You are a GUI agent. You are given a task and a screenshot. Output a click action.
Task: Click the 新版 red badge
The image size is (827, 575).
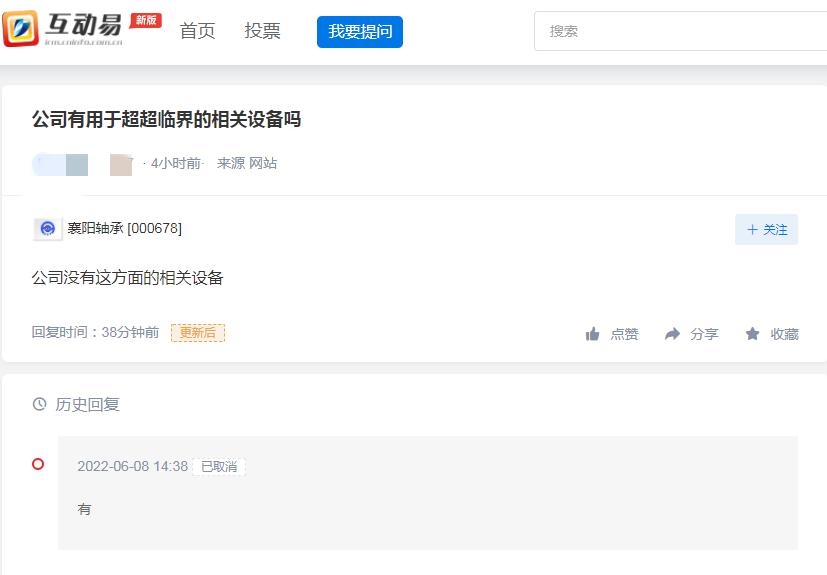point(146,20)
